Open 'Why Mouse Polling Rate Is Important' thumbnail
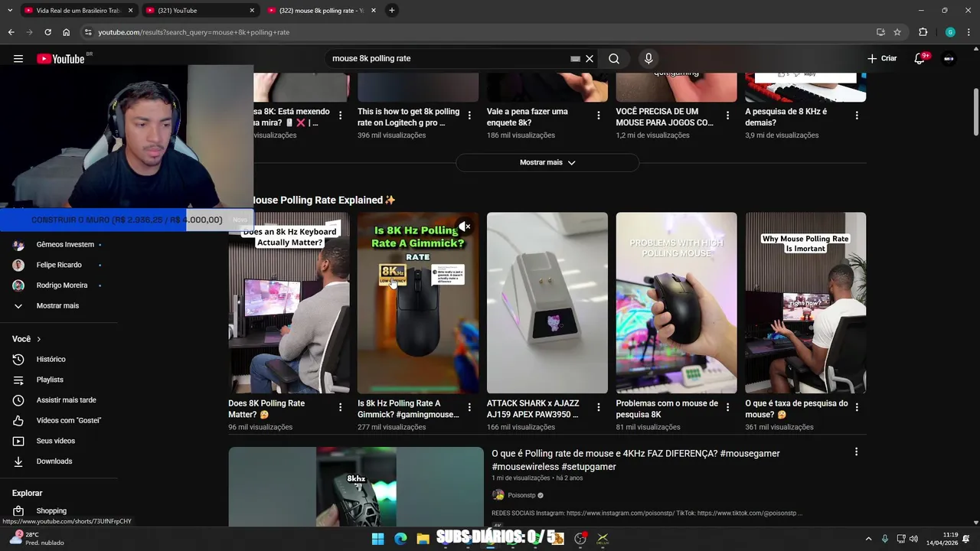This screenshot has height=551, width=980. pos(805,303)
